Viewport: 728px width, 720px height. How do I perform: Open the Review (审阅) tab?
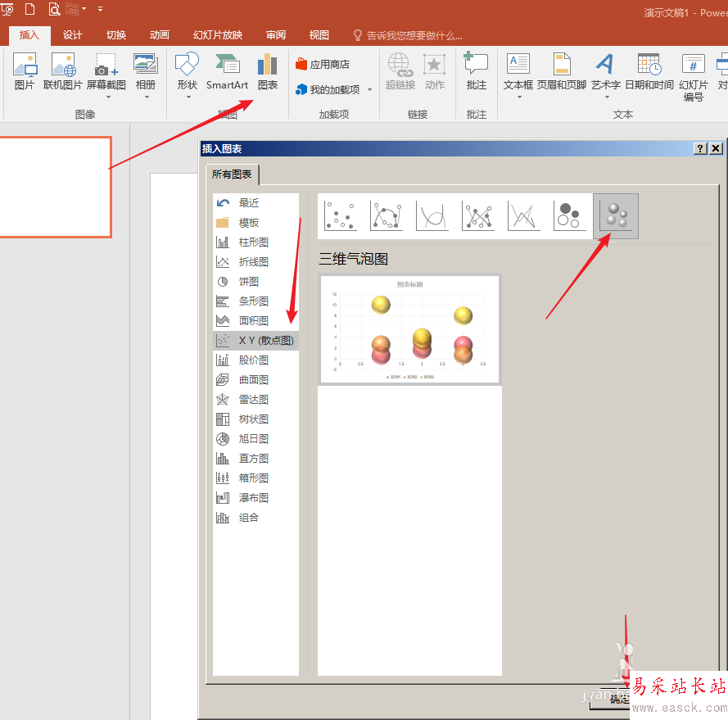click(276, 35)
